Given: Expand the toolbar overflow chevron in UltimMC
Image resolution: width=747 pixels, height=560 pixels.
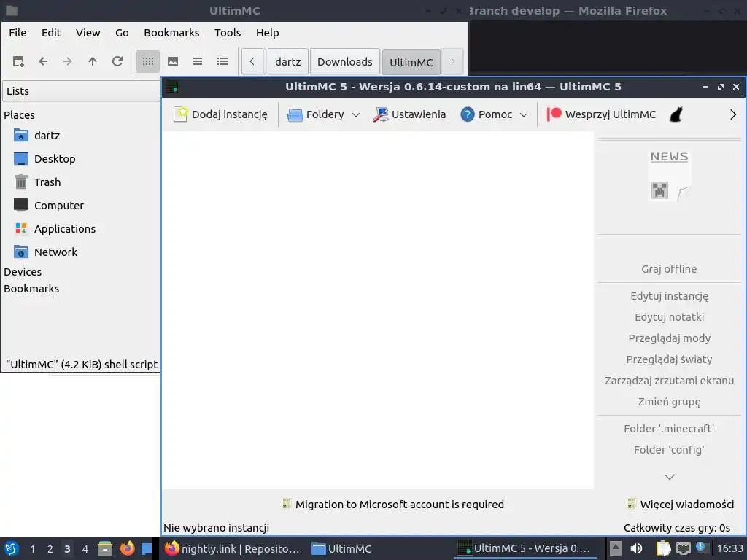Looking at the screenshot, I should pos(732,114).
